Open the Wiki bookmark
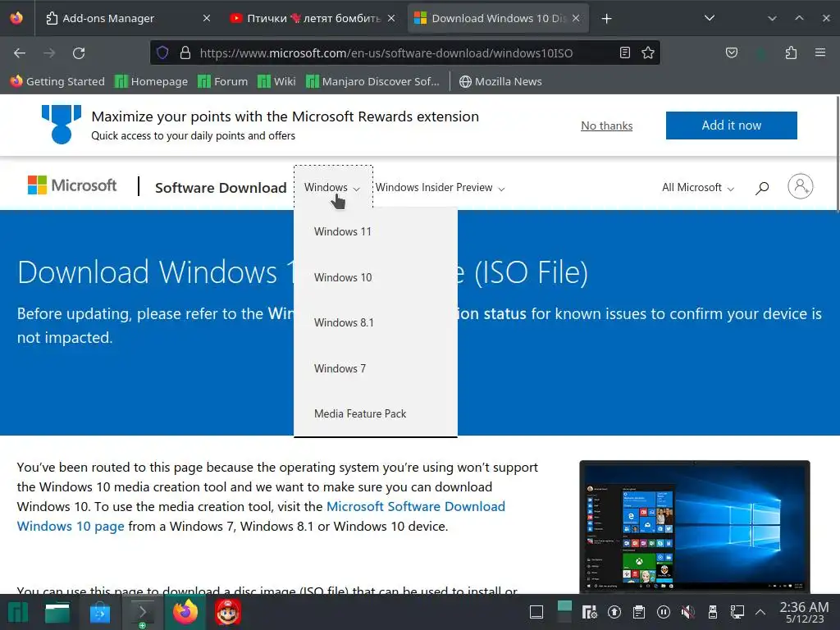 pos(276,81)
